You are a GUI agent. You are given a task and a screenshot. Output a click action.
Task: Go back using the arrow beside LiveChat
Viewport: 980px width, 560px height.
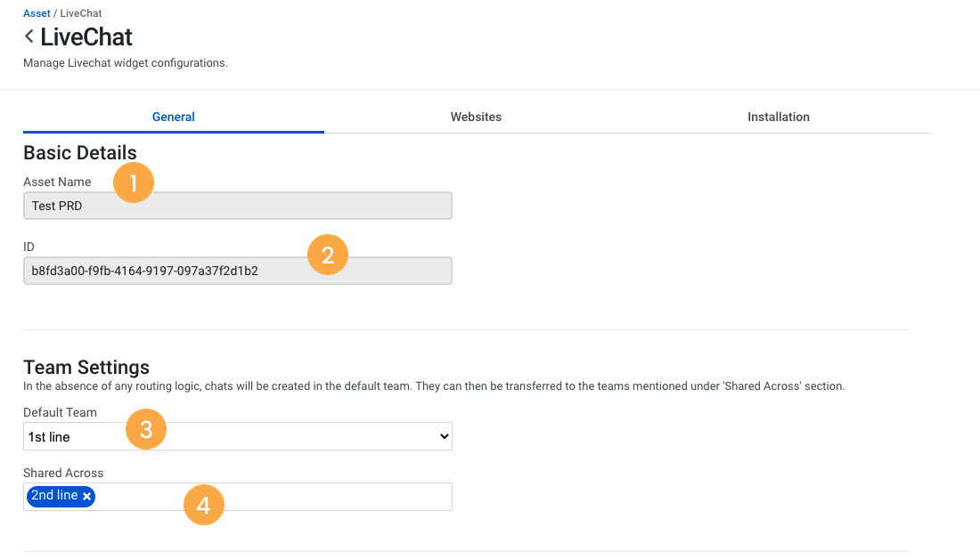tap(29, 37)
